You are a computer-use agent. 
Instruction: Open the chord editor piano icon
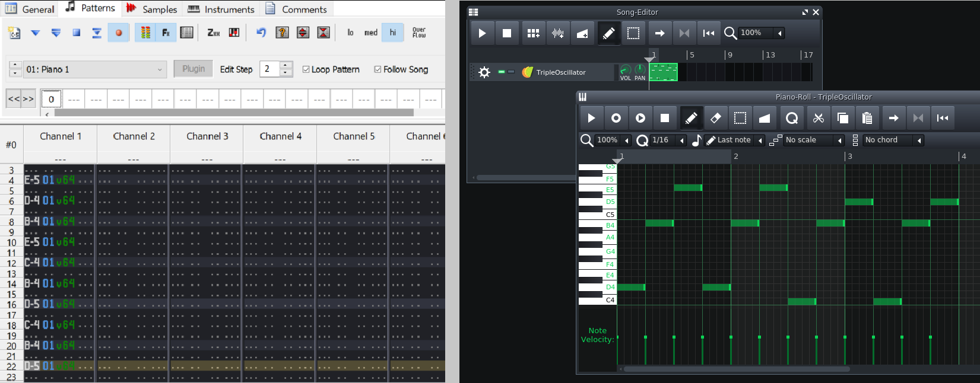pyautogui.click(x=234, y=33)
